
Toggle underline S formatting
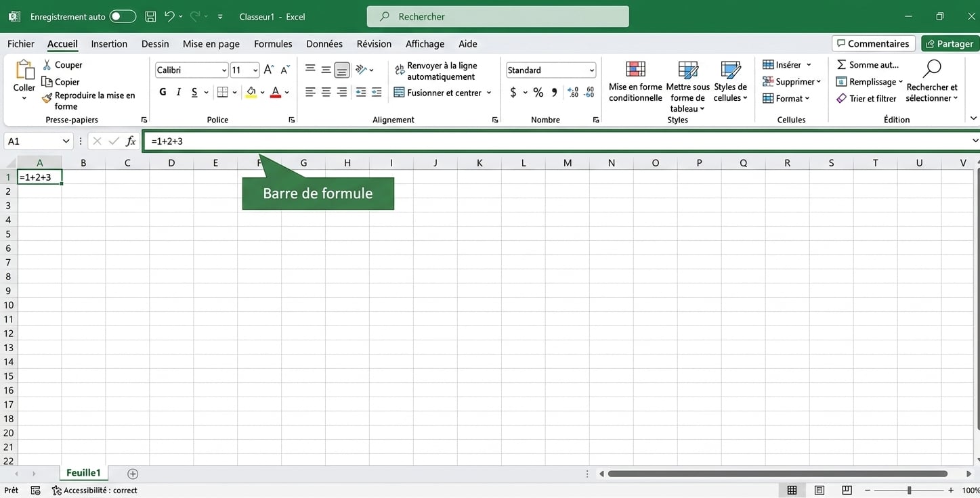[x=194, y=92]
